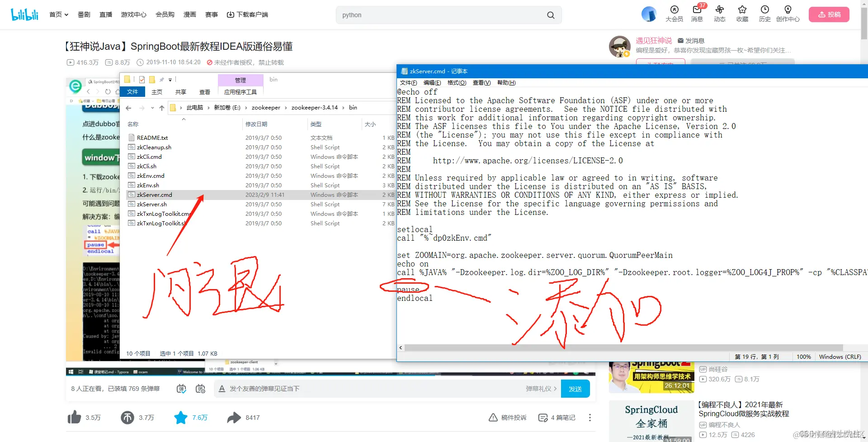Screen dimensions: 868x442
Task: Open the 文件(F) menu in Notepad
Action: (x=408, y=83)
